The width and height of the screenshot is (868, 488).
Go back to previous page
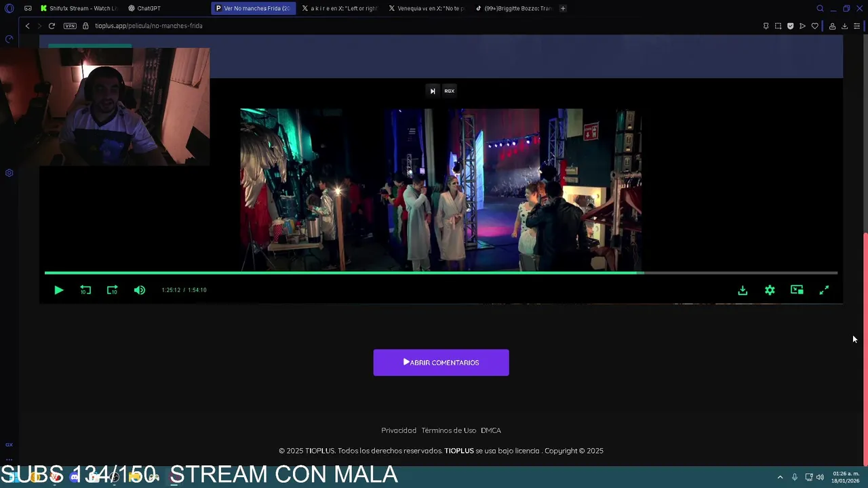(27, 26)
